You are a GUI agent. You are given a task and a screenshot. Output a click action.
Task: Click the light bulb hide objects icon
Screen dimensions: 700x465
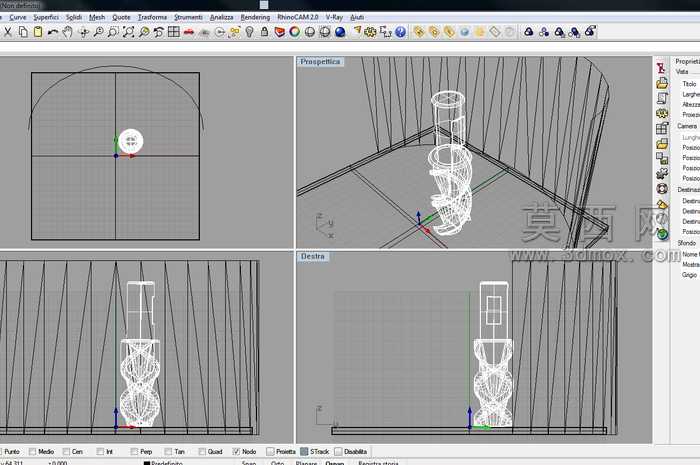(x=250, y=32)
